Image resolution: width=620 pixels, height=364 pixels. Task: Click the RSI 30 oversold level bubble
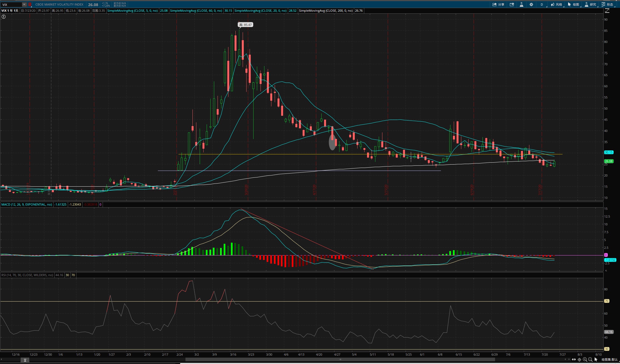607,349
